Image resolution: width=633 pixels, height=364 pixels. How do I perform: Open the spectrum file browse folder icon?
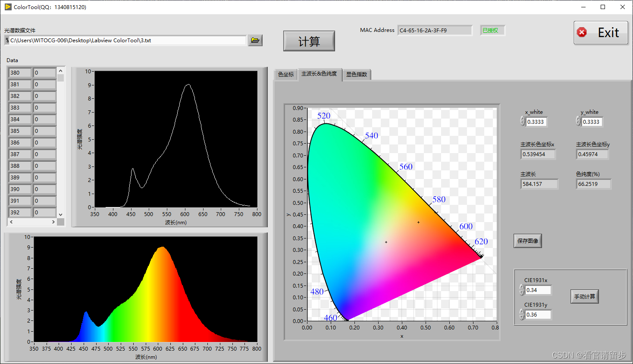pos(255,41)
